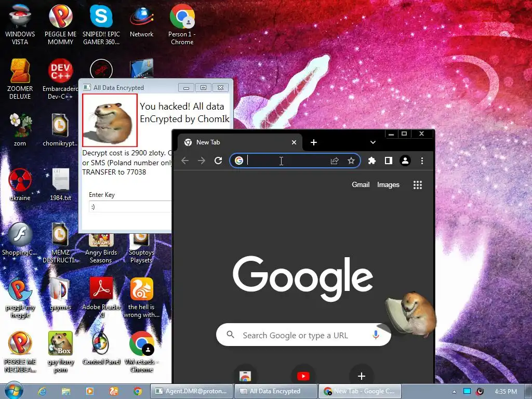Open Angry Birds Seasons shortcut

click(101, 249)
